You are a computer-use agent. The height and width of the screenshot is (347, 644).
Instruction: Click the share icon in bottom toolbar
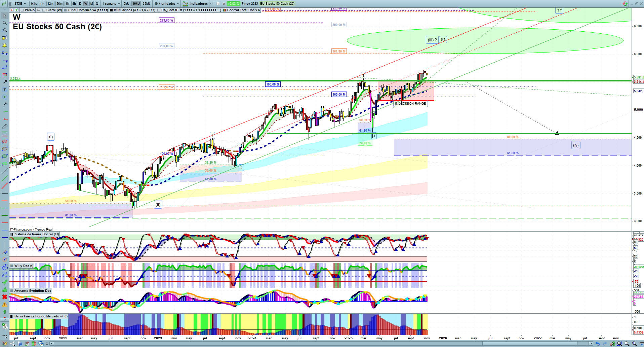tap(13, 344)
